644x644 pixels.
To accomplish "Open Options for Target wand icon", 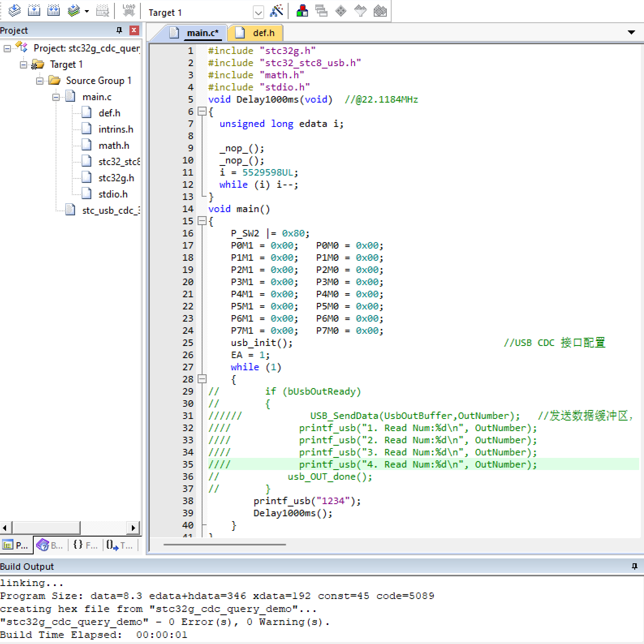I will click(276, 11).
